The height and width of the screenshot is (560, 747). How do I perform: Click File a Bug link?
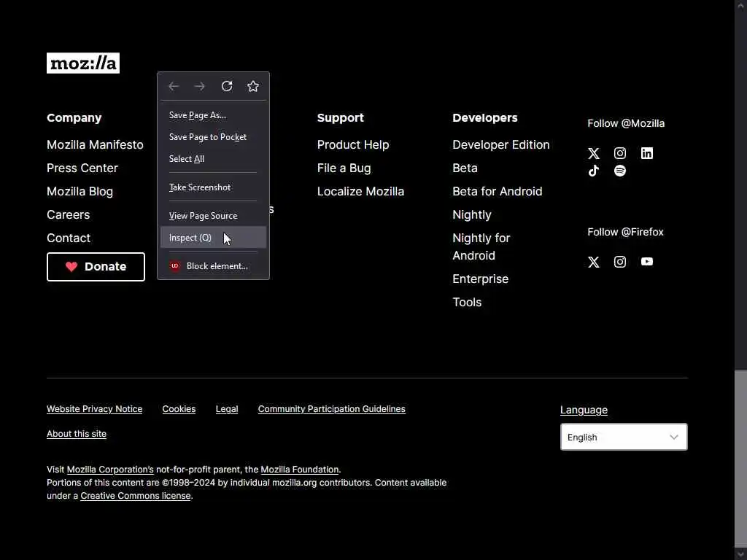click(344, 168)
